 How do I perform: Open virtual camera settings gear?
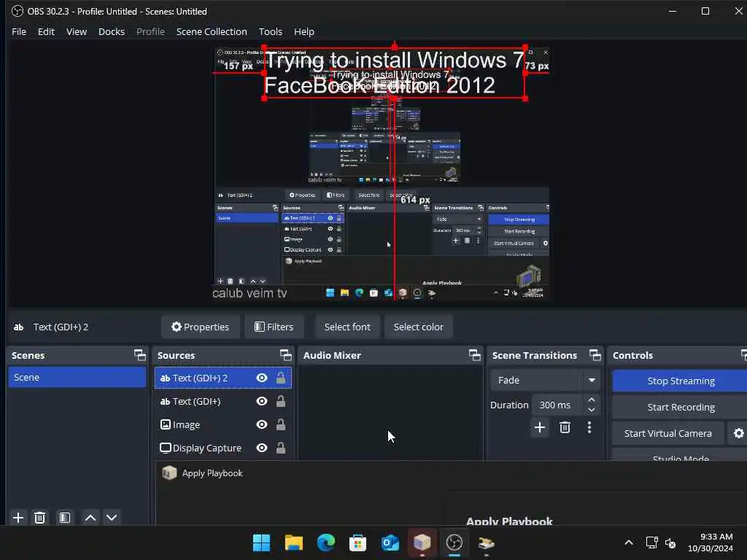coord(738,433)
